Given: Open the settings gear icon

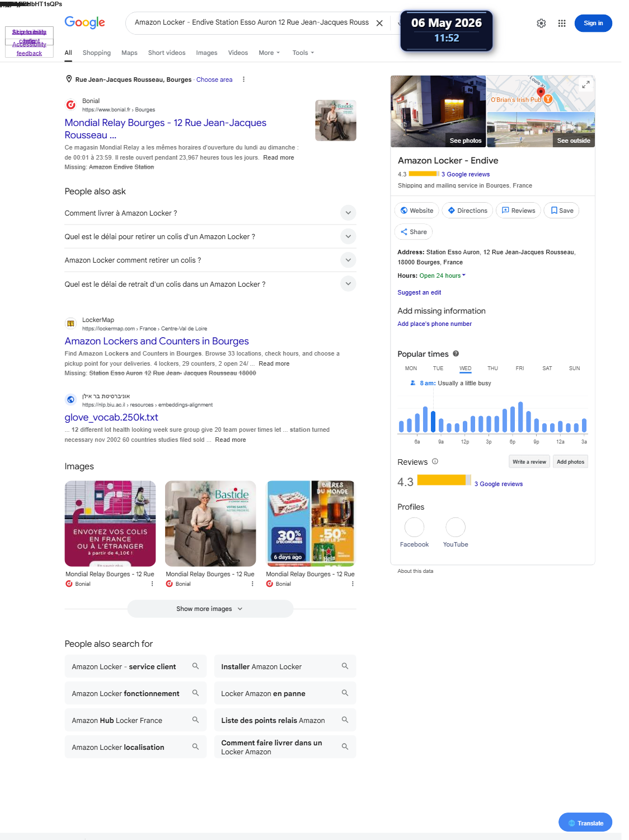Looking at the screenshot, I should tap(541, 23).
